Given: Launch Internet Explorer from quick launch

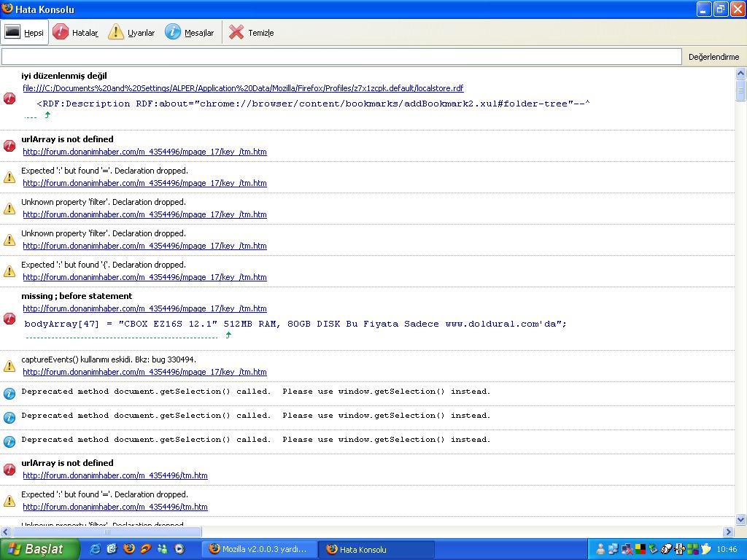Looking at the screenshot, I should click(x=95, y=549).
